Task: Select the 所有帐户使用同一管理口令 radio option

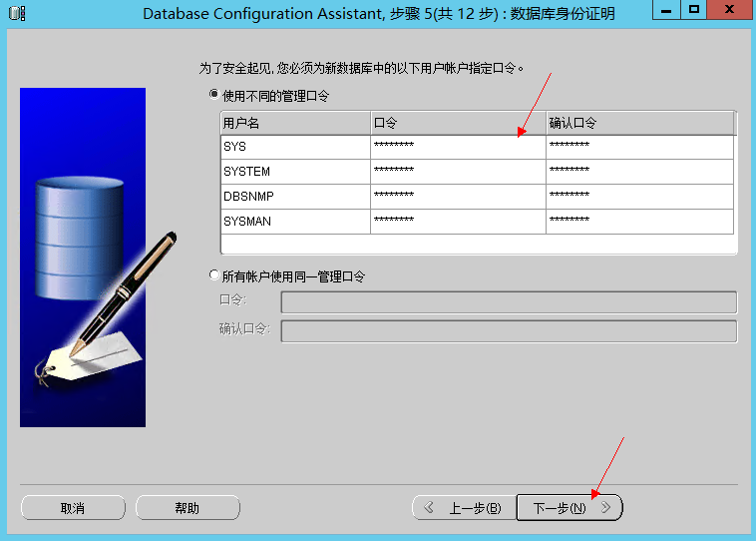Action: (213, 275)
